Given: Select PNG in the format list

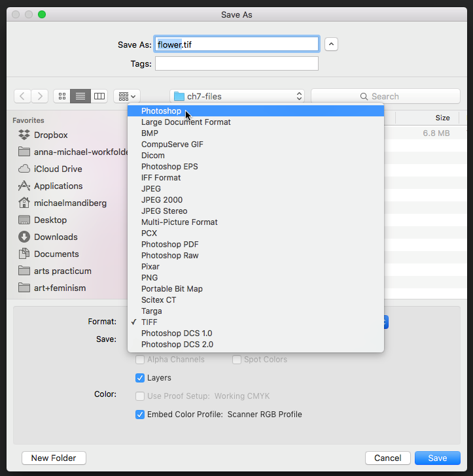Looking at the screenshot, I should click(150, 278).
